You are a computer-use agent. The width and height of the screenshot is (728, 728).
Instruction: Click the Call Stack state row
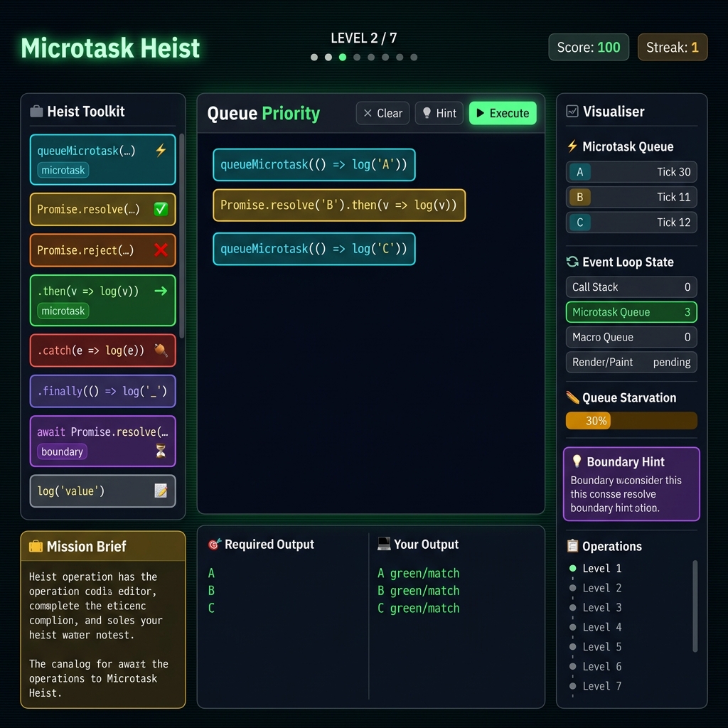[631, 287]
